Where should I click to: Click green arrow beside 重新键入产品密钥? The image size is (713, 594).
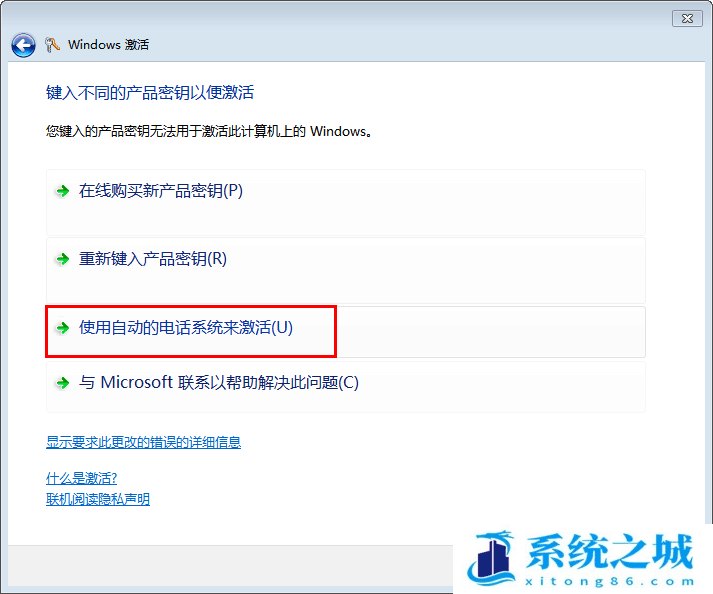coord(62,259)
